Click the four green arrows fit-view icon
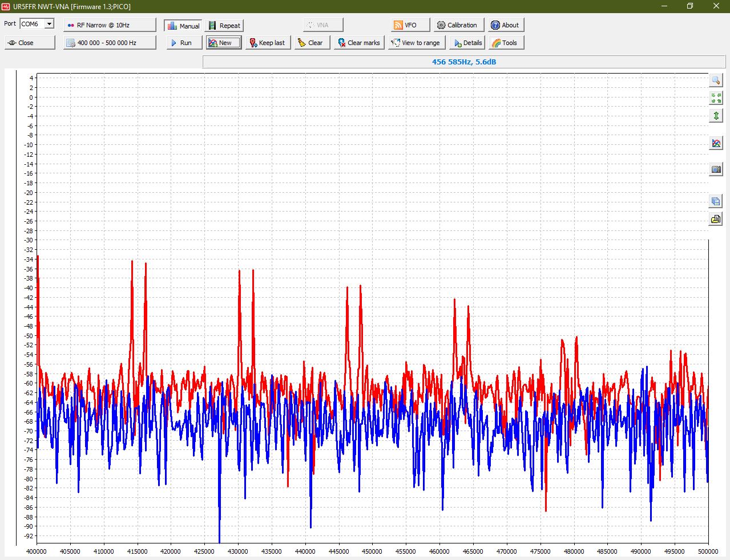730x560 pixels. [716, 98]
